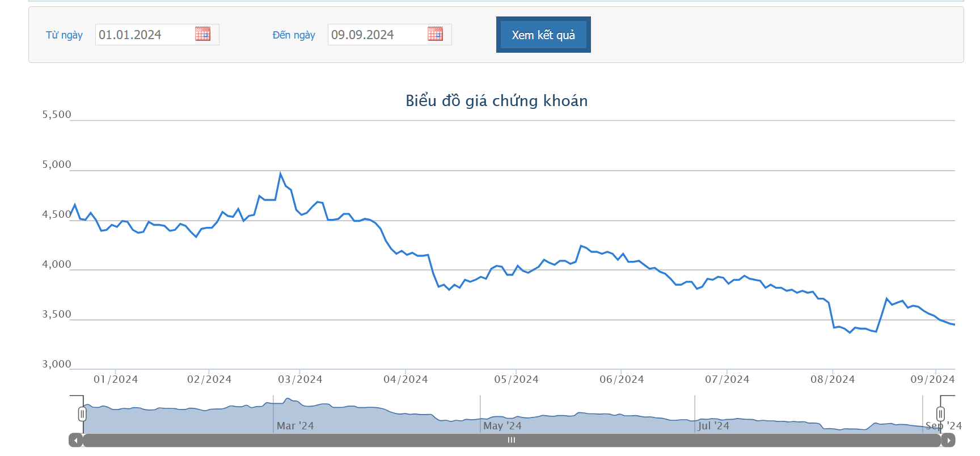980x456 pixels.
Task: Click the Từ ngày label
Action: click(64, 35)
